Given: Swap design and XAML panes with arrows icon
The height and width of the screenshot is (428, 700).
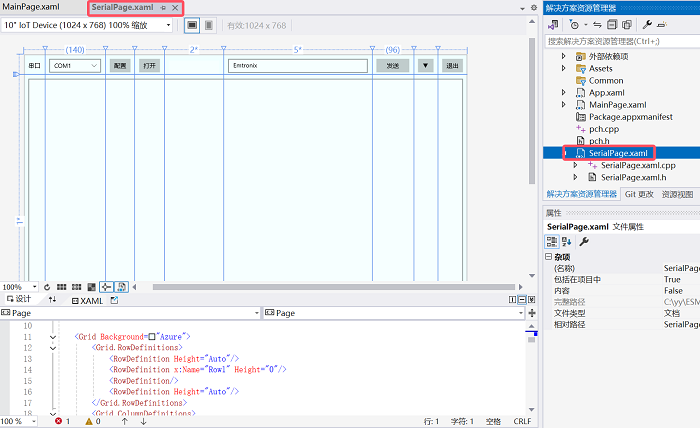Looking at the screenshot, I should [52, 299].
